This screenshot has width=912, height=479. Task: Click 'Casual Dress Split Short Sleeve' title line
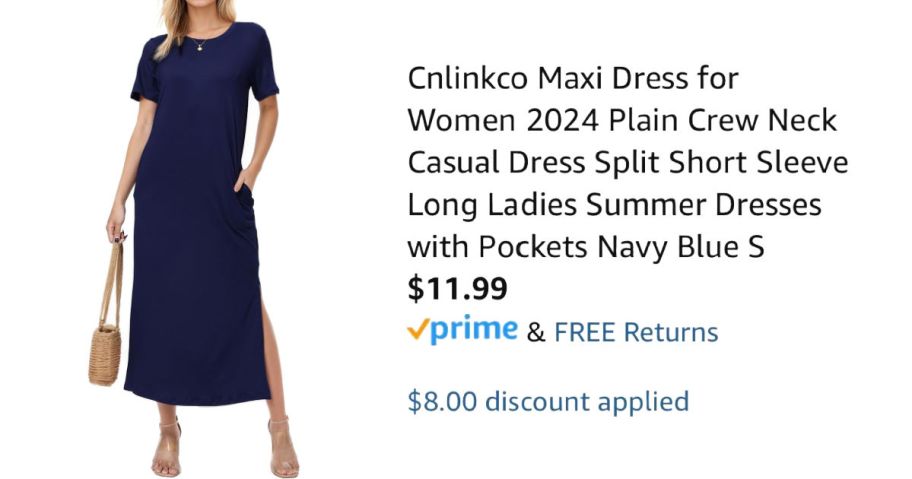coord(628,162)
